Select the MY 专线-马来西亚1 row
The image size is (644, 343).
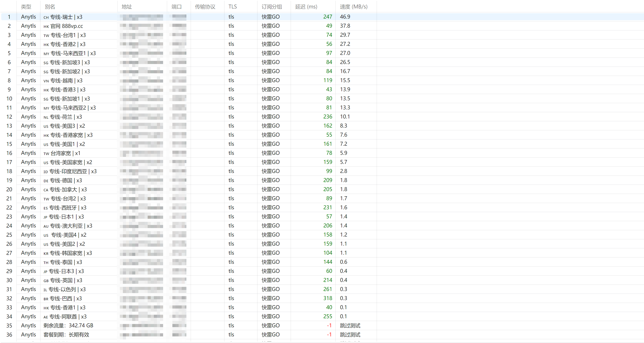(322, 53)
